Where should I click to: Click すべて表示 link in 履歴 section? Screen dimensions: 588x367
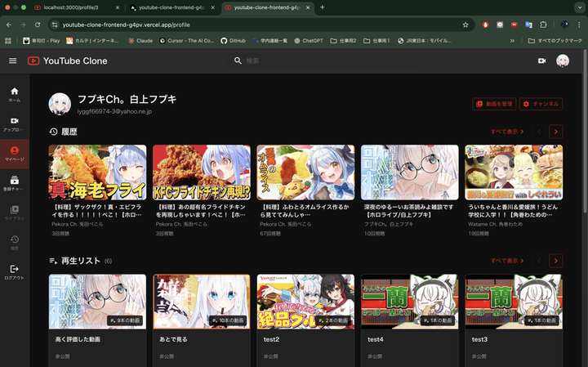(507, 132)
